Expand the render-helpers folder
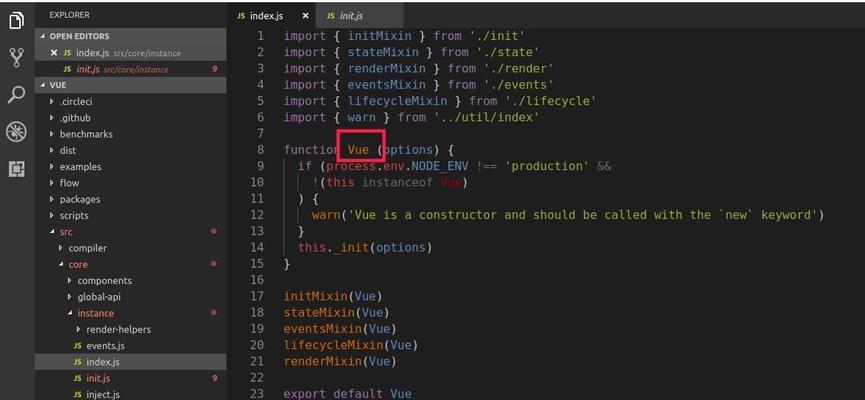Viewport: 865px width, 400px height. (118, 329)
